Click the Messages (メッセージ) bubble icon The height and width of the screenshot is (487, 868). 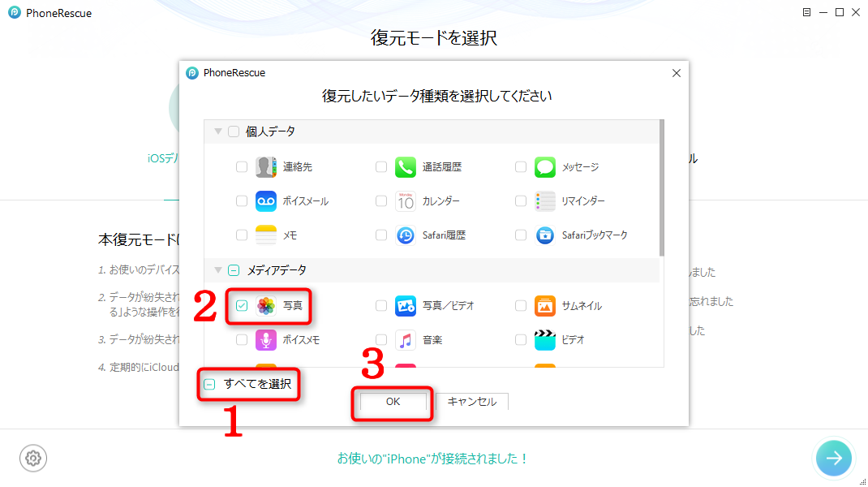(544, 166)
